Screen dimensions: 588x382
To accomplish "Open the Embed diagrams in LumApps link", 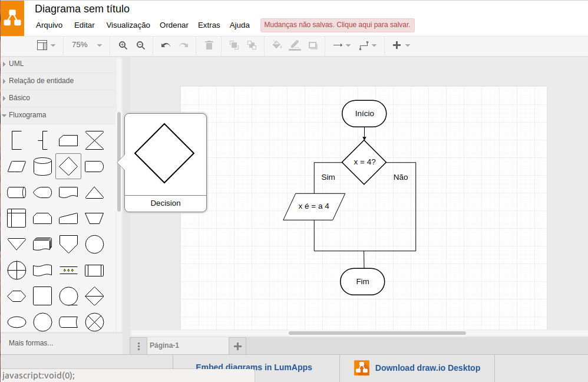I will click(x=254, y=367).
